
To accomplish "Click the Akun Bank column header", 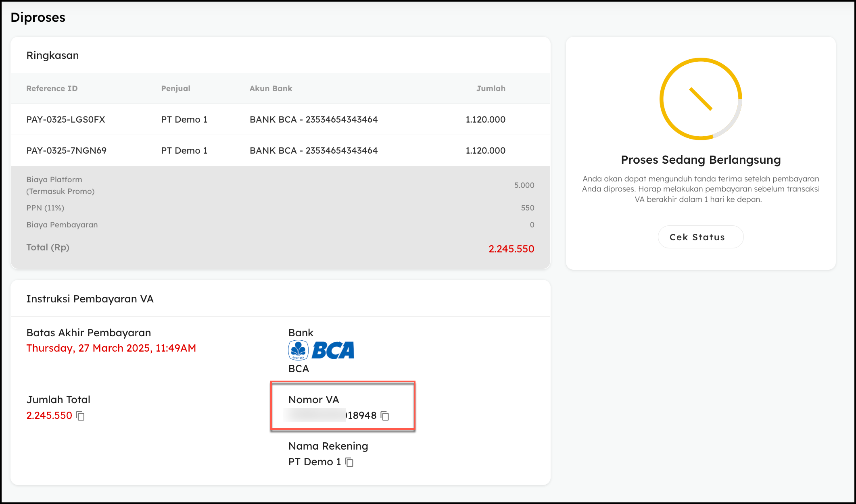I will point(271,88).
